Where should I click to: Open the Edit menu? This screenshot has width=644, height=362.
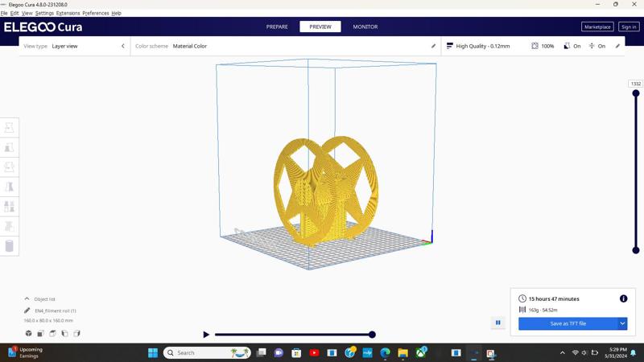14,13
